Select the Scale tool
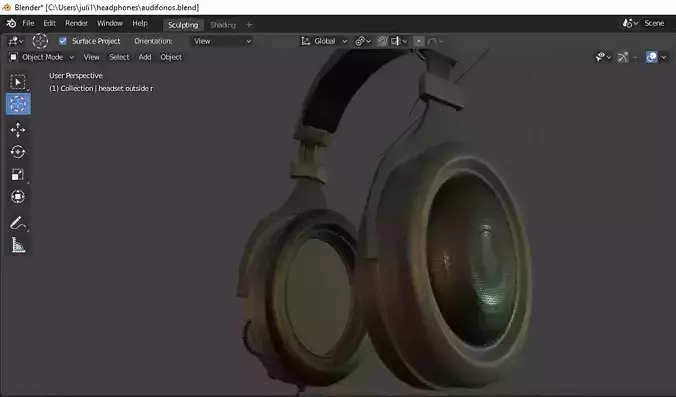The image size is (676, 397). (x=18, y=174)
